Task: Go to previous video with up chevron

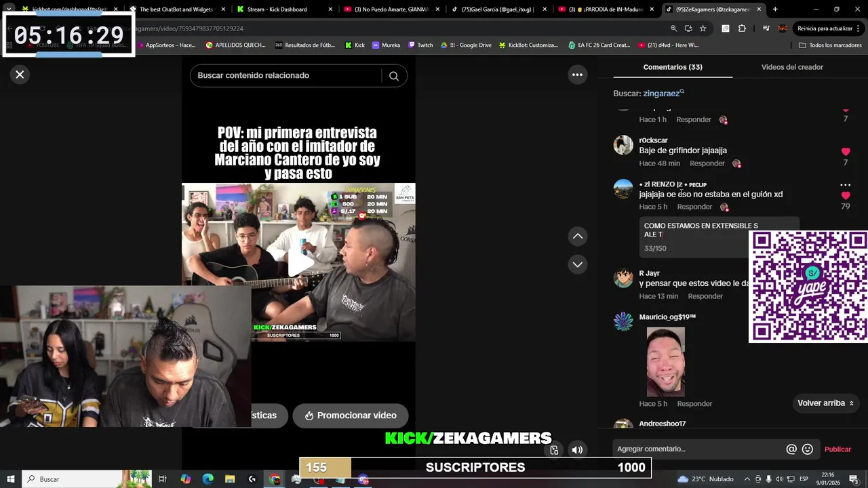Action: click(x=577, y=236)
